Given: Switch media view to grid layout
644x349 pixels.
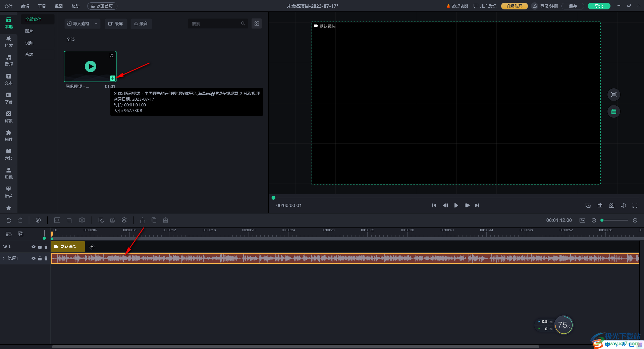Looking at the screenshot, I should click(x=257, y=24).
